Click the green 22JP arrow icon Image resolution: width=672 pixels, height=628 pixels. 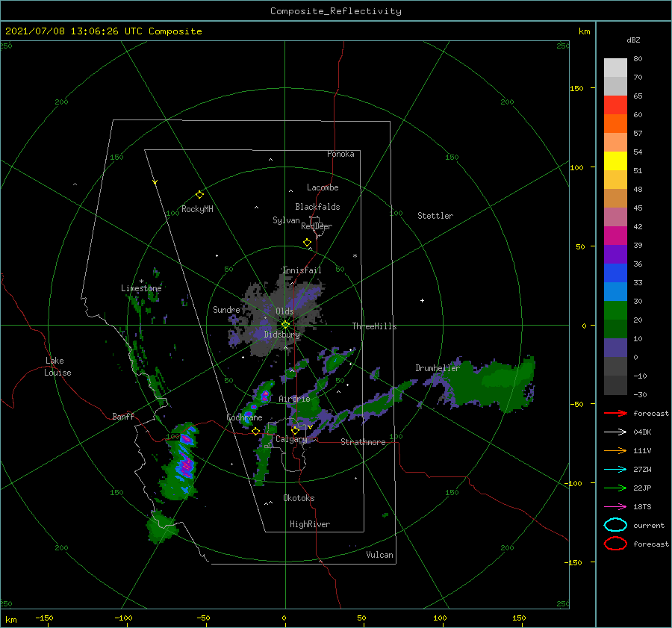pyautogui.click(x=615, y=488)
